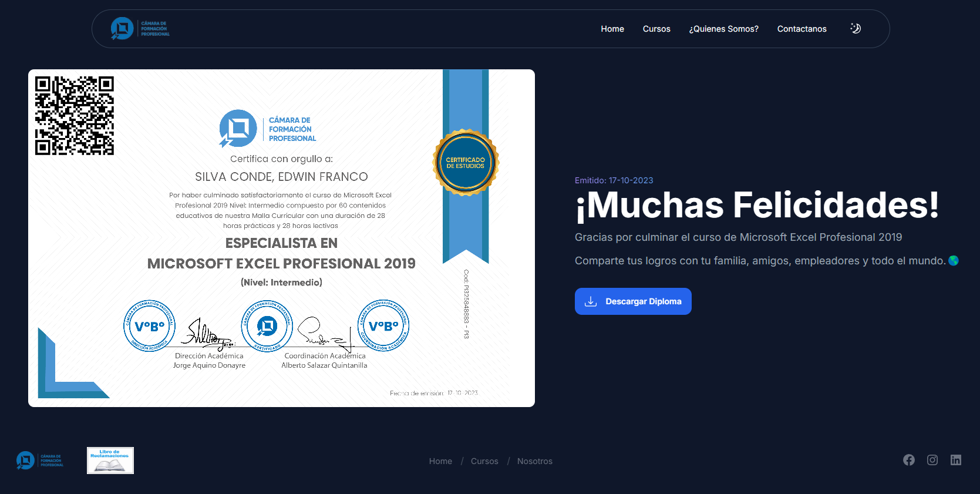Image resolution: width=980 pixels, height=494 pixels.
Task: Click the footer Cámara de Formación logo
Action: tap(40, 461)
